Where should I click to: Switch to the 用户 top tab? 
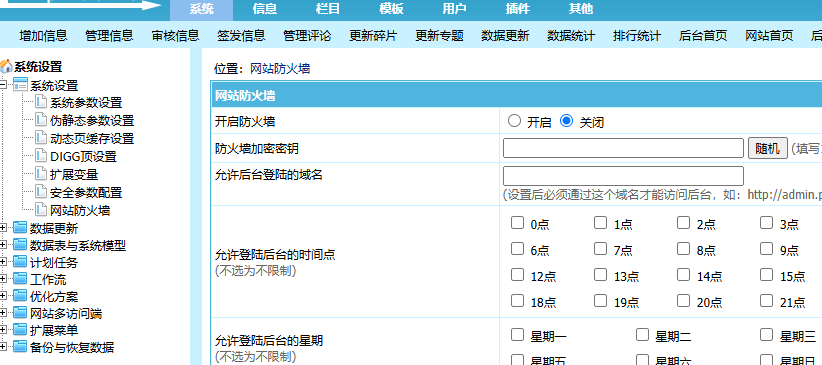pyautogui.click(x=455, y=9)
